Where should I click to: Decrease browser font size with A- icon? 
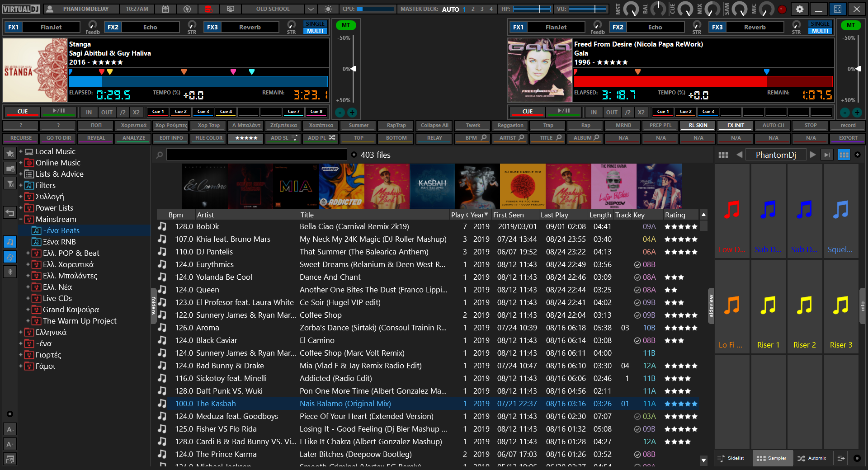(9, 429)
